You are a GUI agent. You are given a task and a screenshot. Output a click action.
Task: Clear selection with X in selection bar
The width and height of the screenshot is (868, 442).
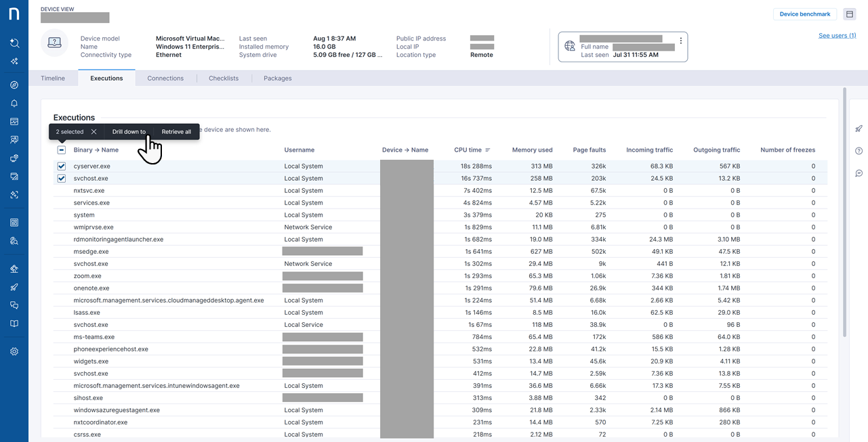(94, 132)
